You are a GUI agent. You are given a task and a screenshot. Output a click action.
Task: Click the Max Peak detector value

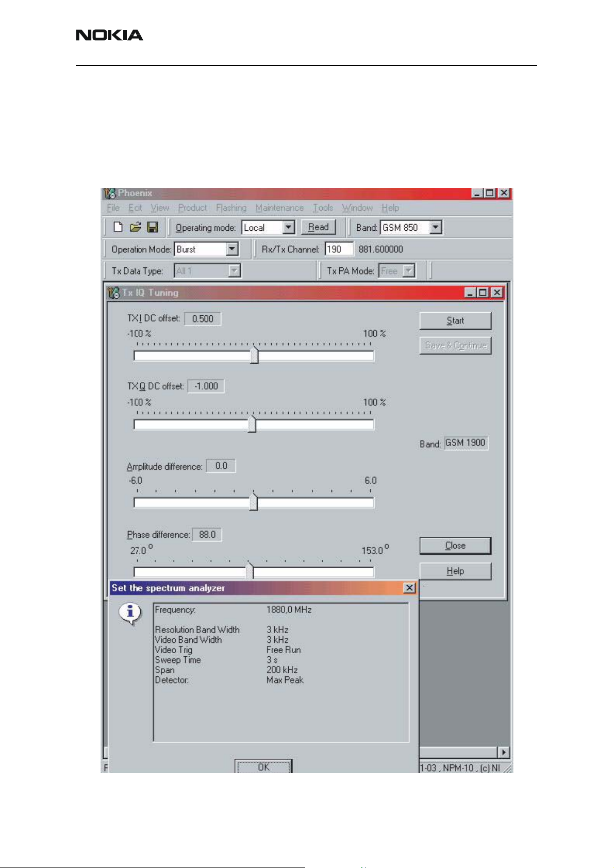tap(285, 680)
